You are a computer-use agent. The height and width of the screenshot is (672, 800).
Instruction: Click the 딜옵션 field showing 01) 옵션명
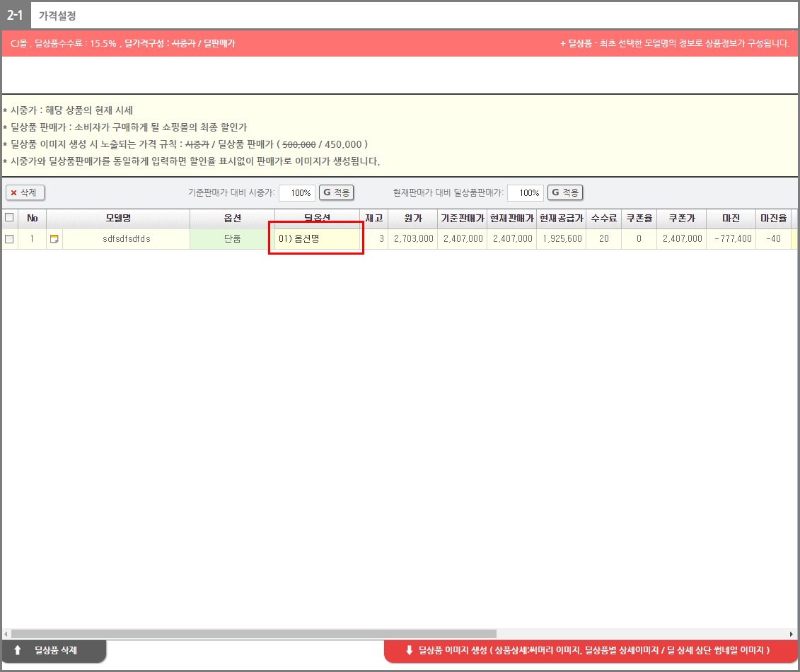[x=316, y=239]
